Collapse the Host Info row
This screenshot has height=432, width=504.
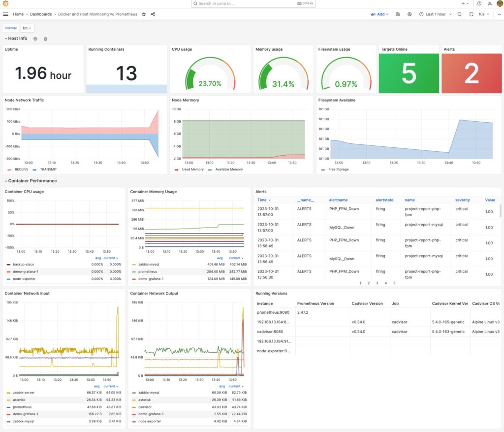tap(16, 38)
